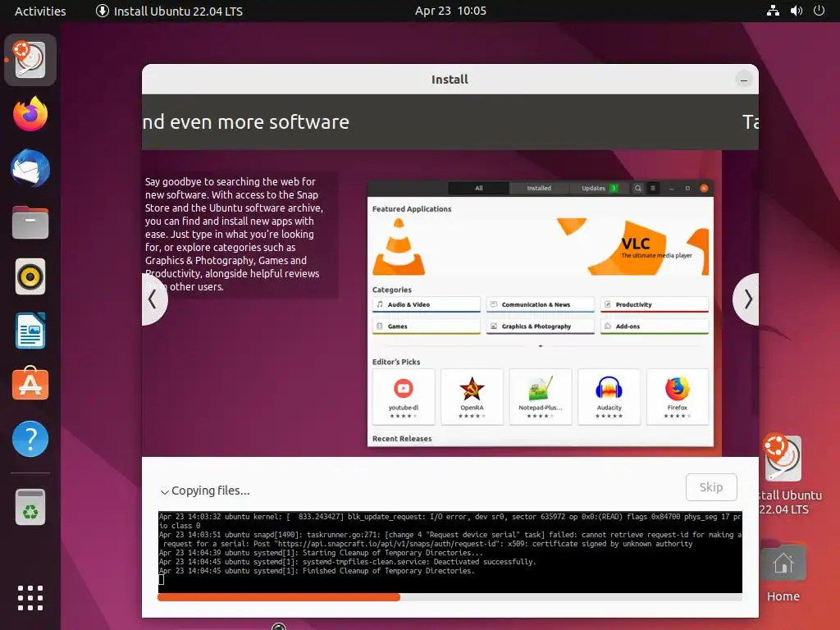Launch Rhythmbox music player from the dock
This screenshot has height=630, width=840.
30,277
